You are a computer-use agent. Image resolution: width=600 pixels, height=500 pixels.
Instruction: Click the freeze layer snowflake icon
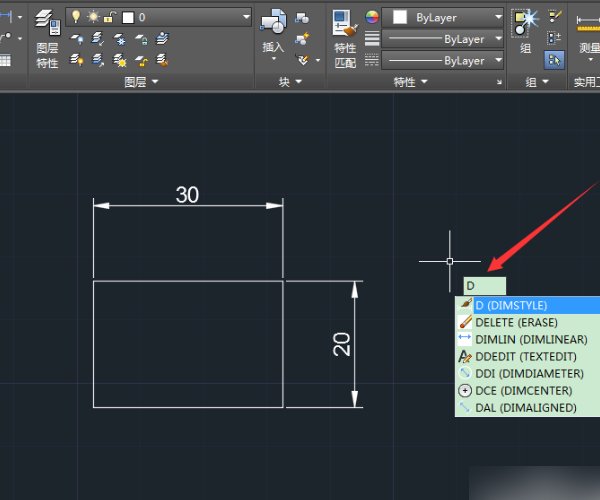119,39
